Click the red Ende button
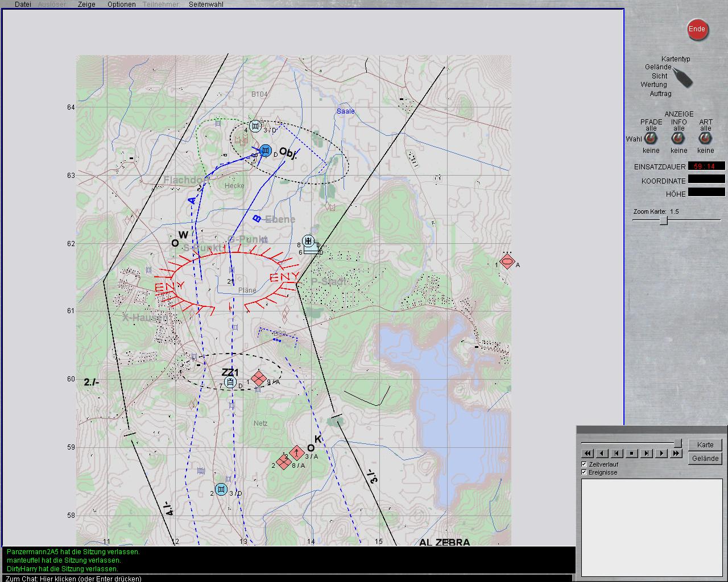Screen dimensions: 728x582 [x=697, y=30]
